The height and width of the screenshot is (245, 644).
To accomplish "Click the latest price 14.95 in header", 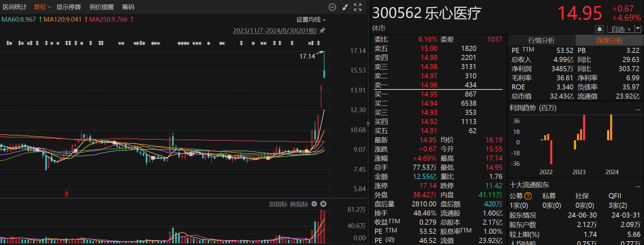I will [x=580, y=13].
